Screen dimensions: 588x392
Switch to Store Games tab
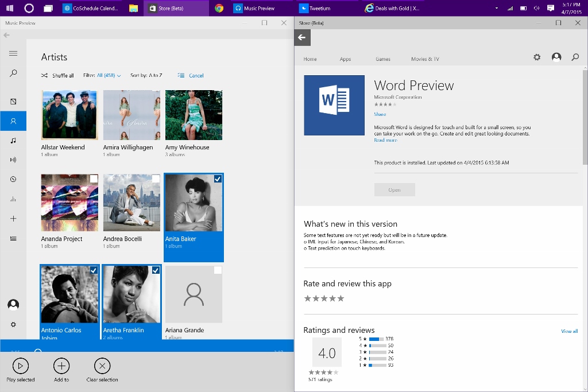click(383, 59)
